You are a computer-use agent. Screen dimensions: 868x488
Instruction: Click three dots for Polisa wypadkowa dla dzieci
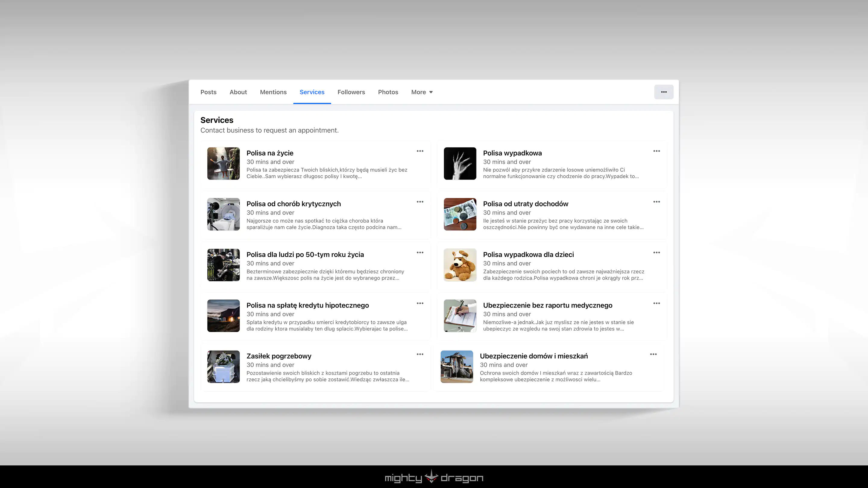click(x=656, y=253)
